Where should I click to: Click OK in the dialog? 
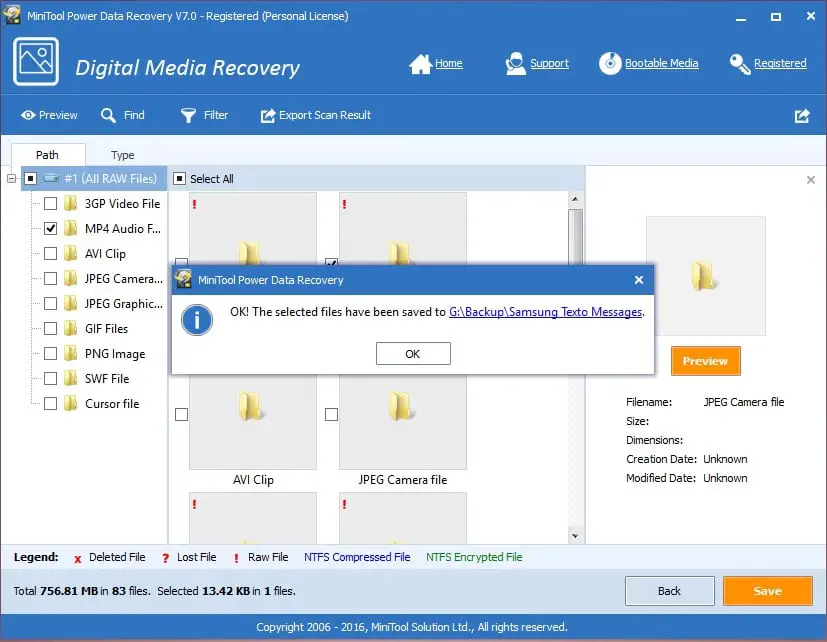point(413,353)
